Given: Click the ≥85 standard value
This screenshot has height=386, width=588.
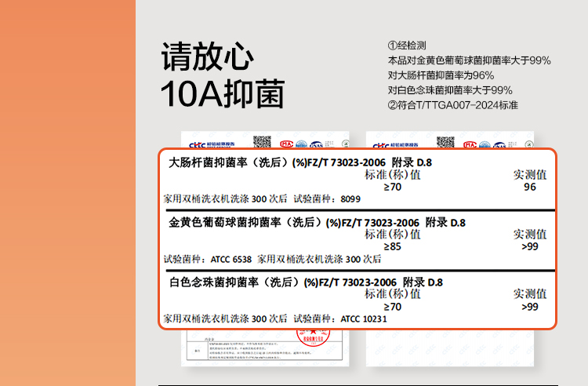Looking at the screenshot, I should [392, 246].
